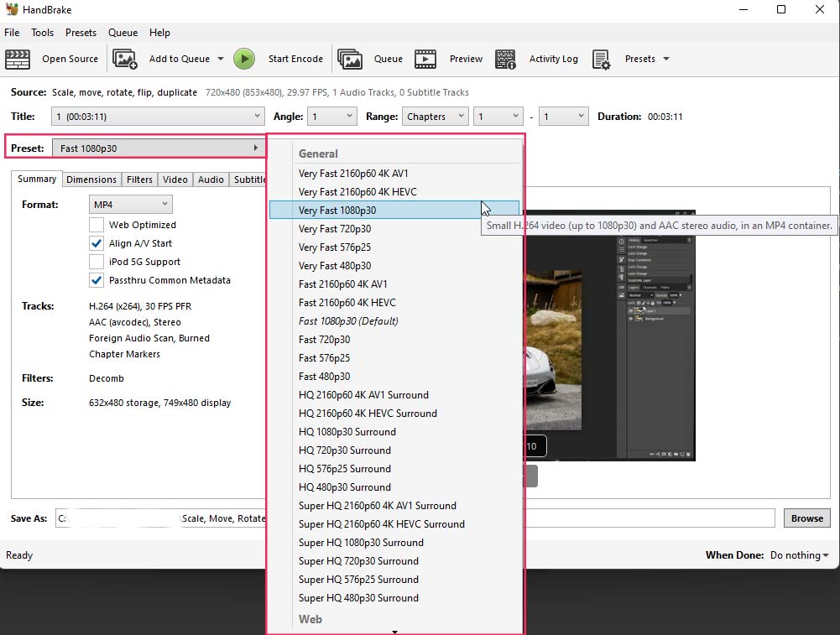The width and height of the screenshot is (840, 635).
Task: Select Very Fast 720p30 preset
Action: point(394,229)
